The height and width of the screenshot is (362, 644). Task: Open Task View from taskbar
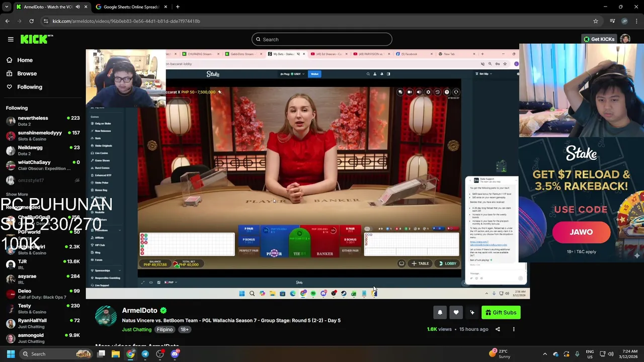[101, 354]
